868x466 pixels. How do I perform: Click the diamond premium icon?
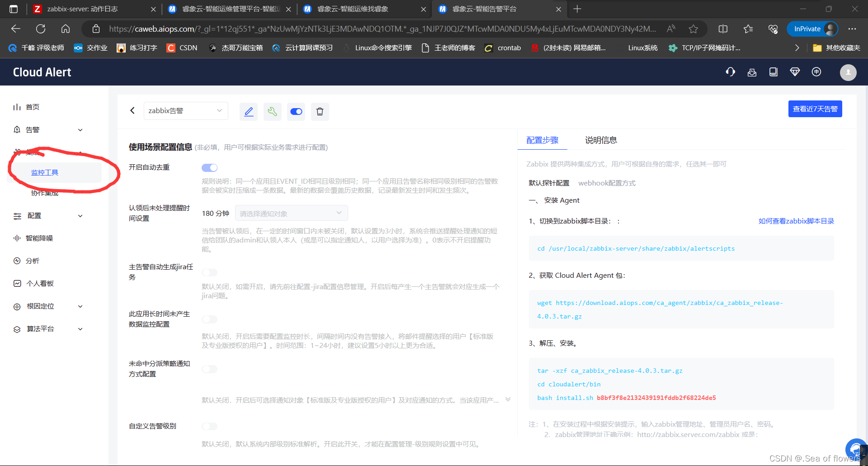coord(795,72)
